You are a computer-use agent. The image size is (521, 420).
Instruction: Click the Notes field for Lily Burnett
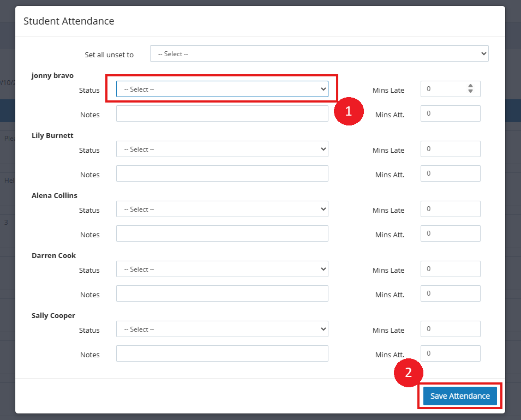[x=222, y=173]
